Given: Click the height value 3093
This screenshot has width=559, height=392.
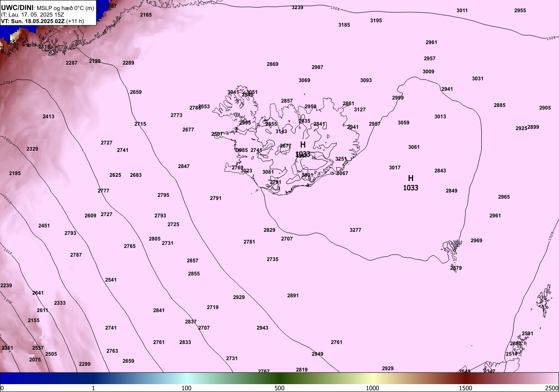Looking at the screenshot, I should tap(366, 80).
